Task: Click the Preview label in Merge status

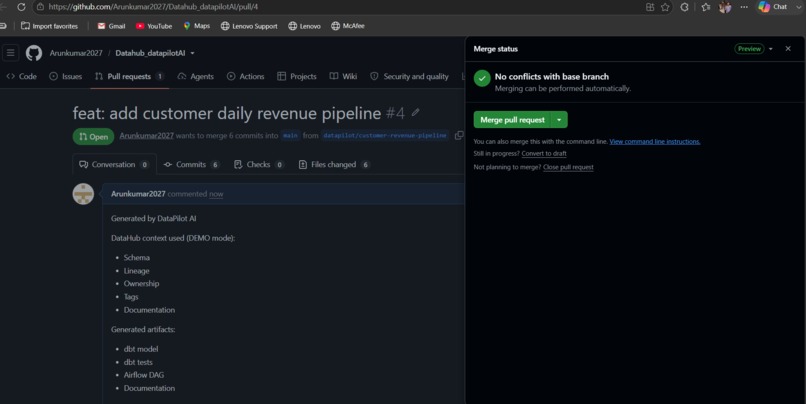Action: tap(749, 49)
